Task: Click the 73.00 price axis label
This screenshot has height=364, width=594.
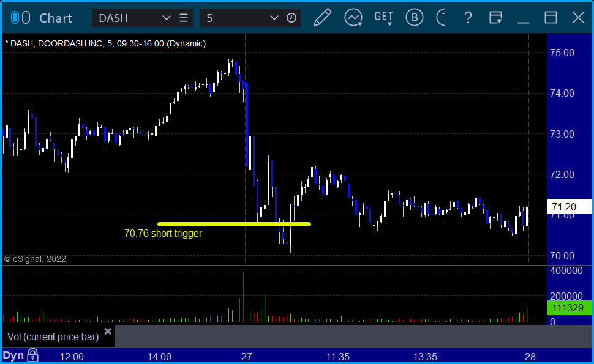Action: (562, 134)
